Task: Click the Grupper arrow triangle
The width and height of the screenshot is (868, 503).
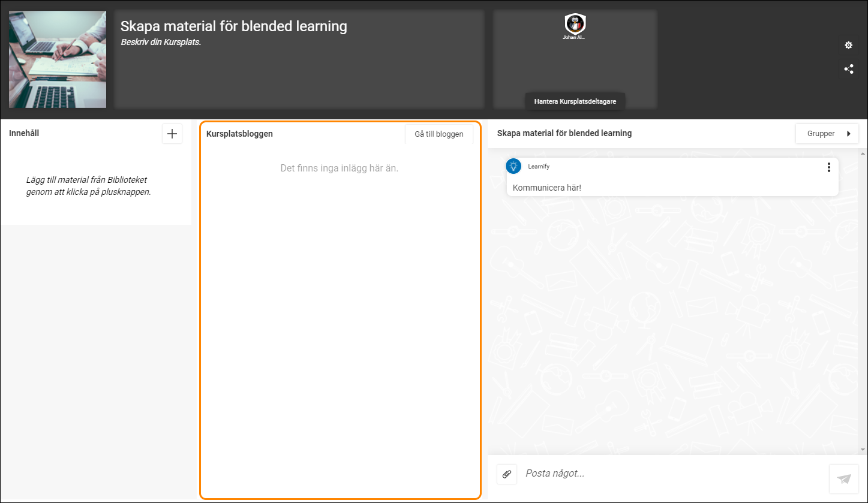Action: (x=849, y=134)
